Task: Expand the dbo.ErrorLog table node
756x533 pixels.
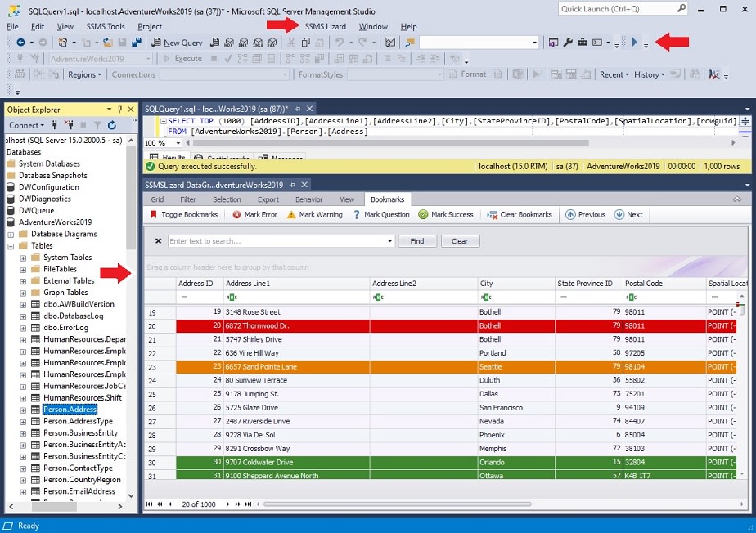Action: tap(23, 328)
